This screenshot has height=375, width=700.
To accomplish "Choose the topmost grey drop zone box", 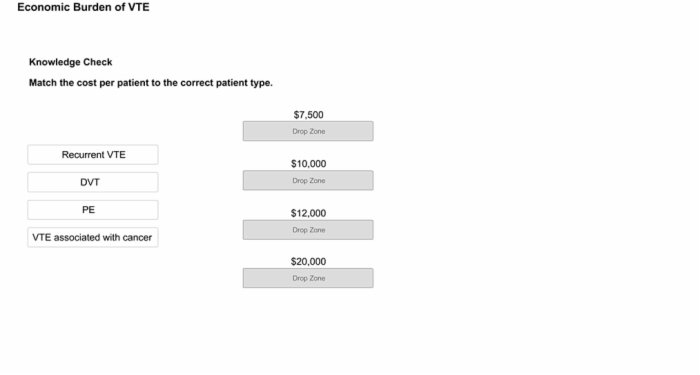I will [308, 131].
